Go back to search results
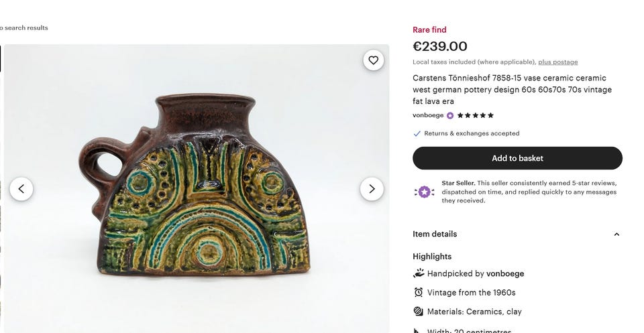The width and height of the screenshot is (644, 333). pyautogui.click(x=24, y=27)
